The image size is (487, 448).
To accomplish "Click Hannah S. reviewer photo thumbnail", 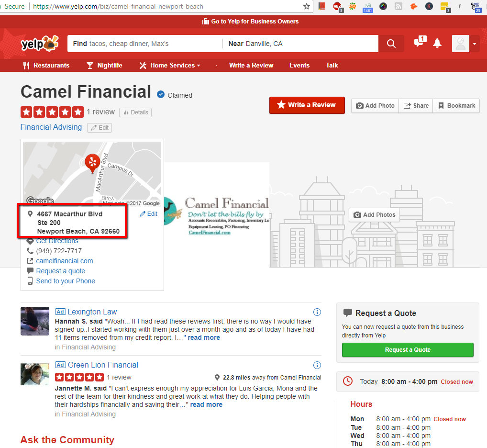I will (x=35, y=321).
